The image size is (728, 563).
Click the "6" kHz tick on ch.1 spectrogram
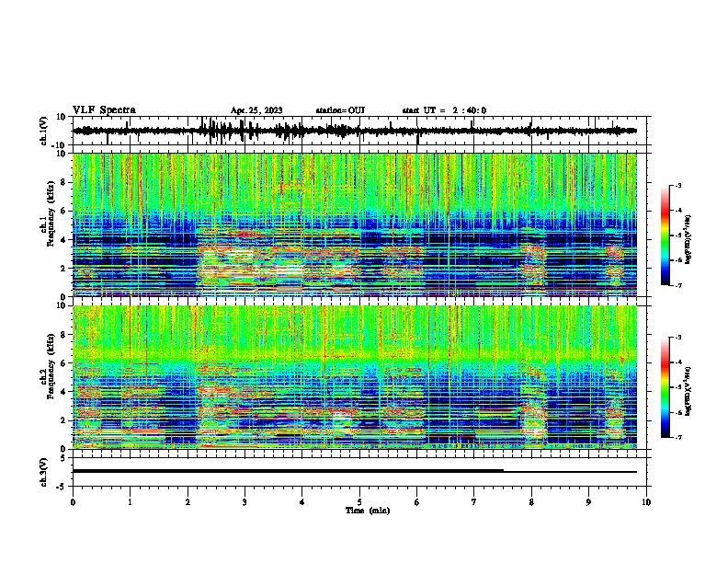pos(63,211)
